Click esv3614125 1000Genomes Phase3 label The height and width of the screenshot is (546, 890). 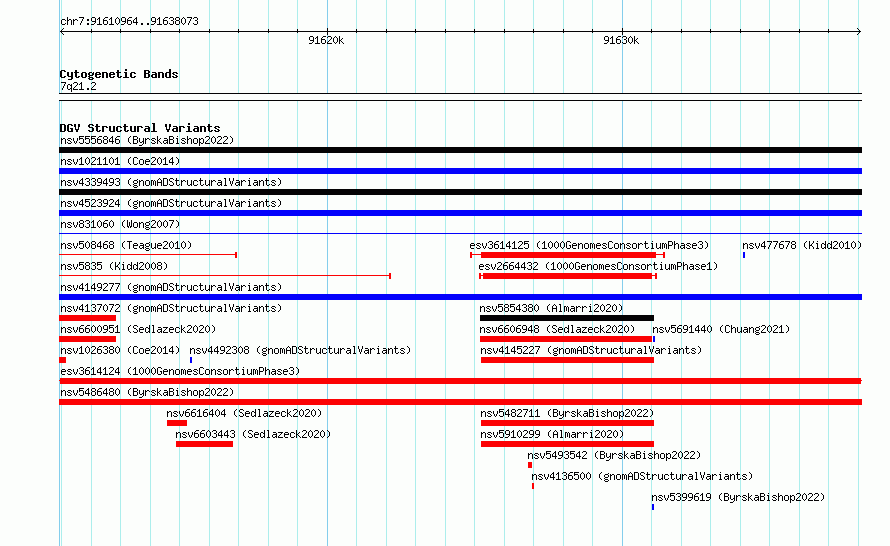tap(589, 245)
